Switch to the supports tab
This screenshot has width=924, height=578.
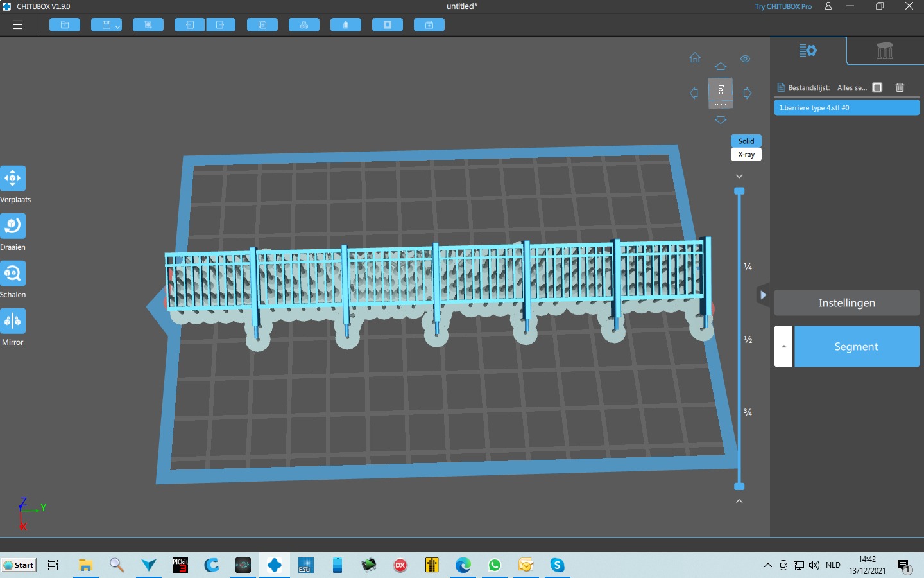[885, 51]
